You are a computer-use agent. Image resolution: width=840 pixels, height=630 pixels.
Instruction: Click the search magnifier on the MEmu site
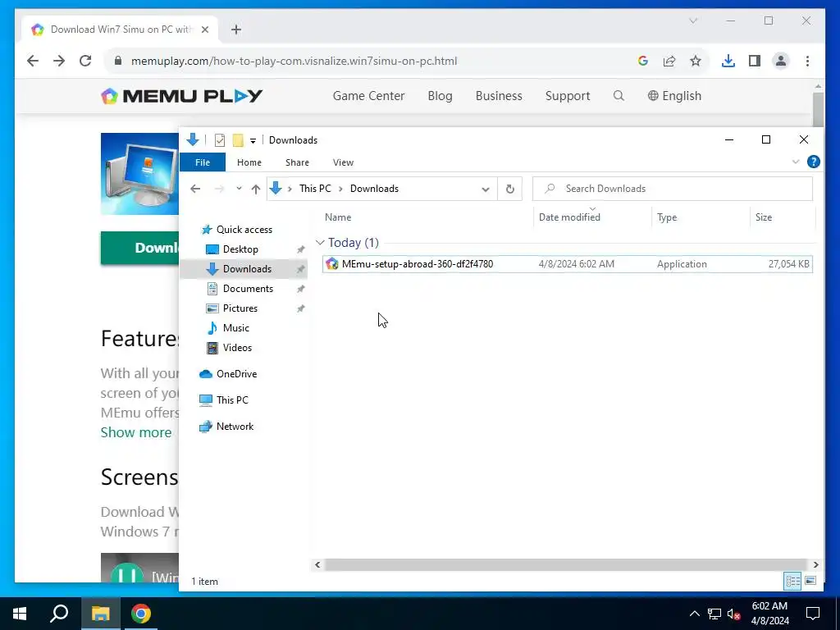tap(619, 96)
